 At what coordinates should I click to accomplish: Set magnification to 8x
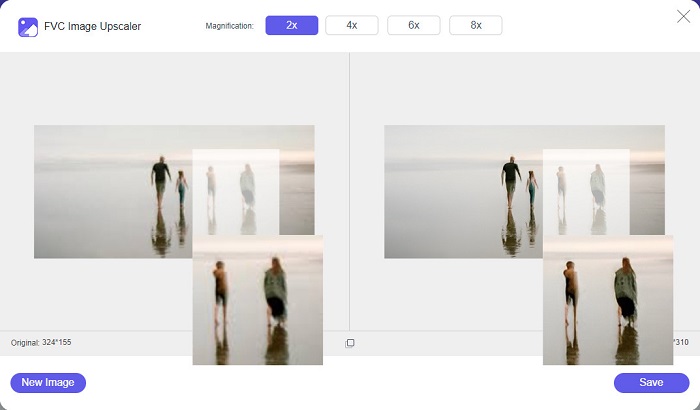[475, 26]
